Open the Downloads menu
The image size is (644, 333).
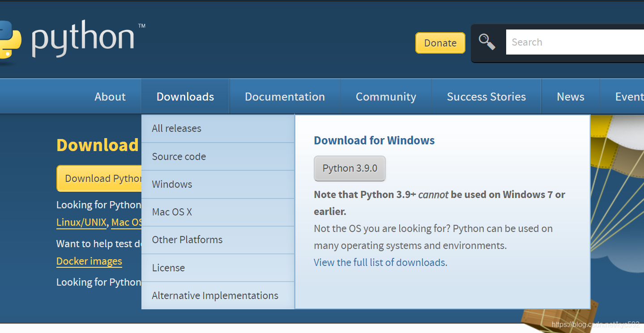tap(185, 97)
